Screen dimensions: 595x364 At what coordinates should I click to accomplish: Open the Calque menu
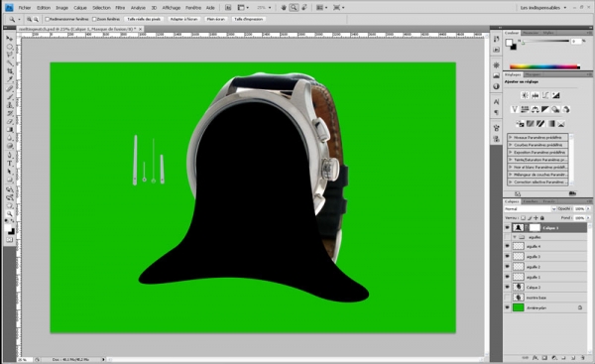coord(80,8)
